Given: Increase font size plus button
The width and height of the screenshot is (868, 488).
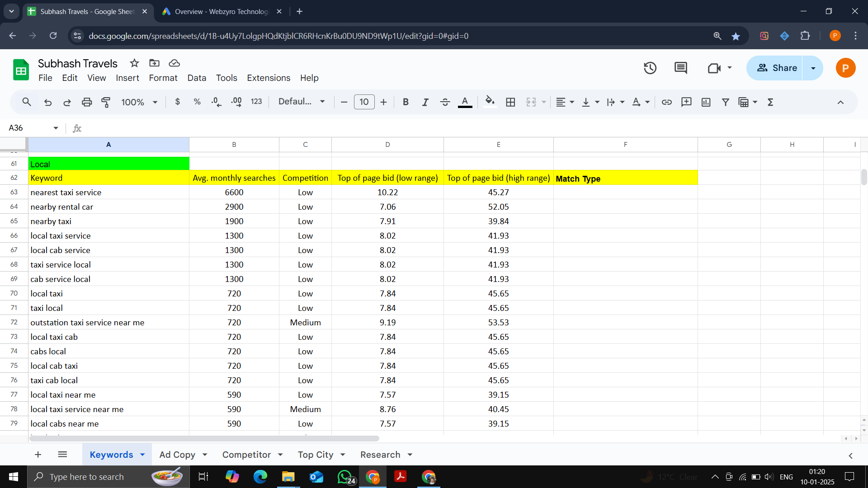Looking at the screenshot, I should [383, 102].
